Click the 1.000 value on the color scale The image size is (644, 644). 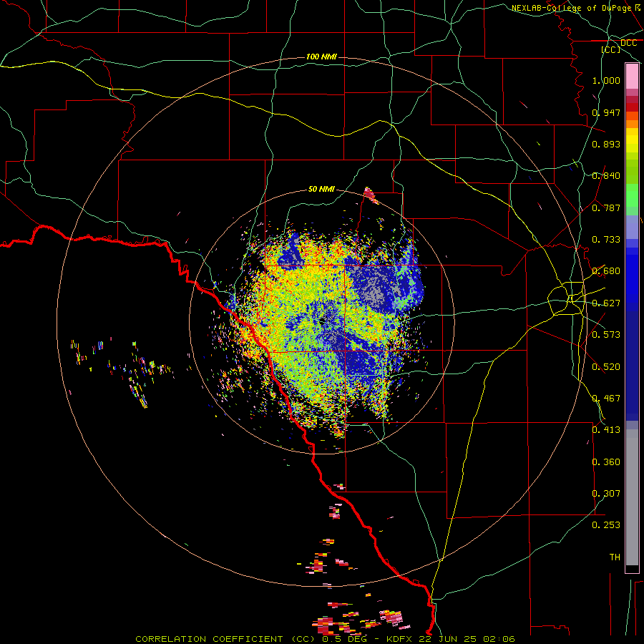pos(606,80)
